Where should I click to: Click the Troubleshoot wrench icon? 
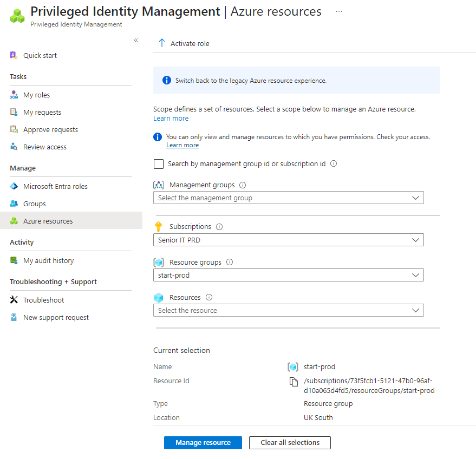click(x=14, y=299)
